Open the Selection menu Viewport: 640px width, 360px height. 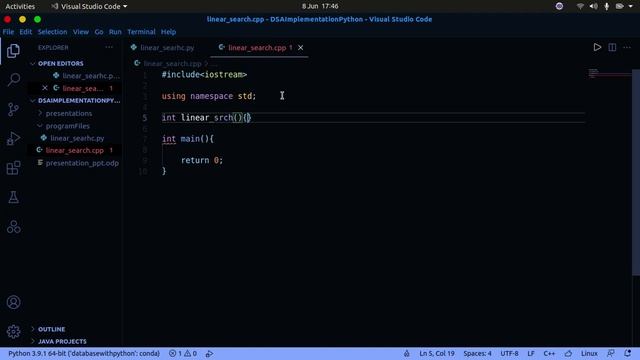click(52, 32)
